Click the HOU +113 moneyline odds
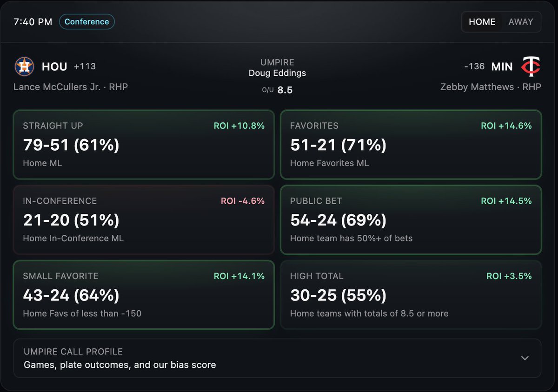The image size is (558, 392). tap(85, 66)
